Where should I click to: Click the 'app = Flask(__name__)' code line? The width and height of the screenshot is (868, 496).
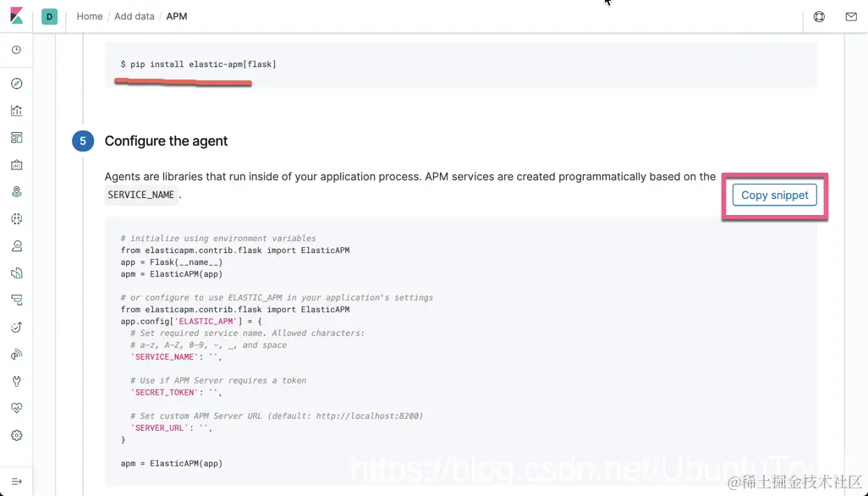pyautogui.click(x=172, y=262)
